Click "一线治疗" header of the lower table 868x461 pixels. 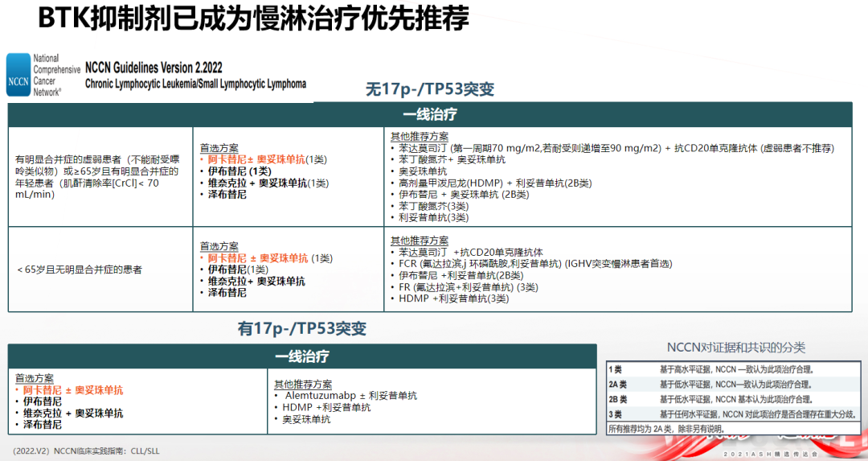(302, 356)
